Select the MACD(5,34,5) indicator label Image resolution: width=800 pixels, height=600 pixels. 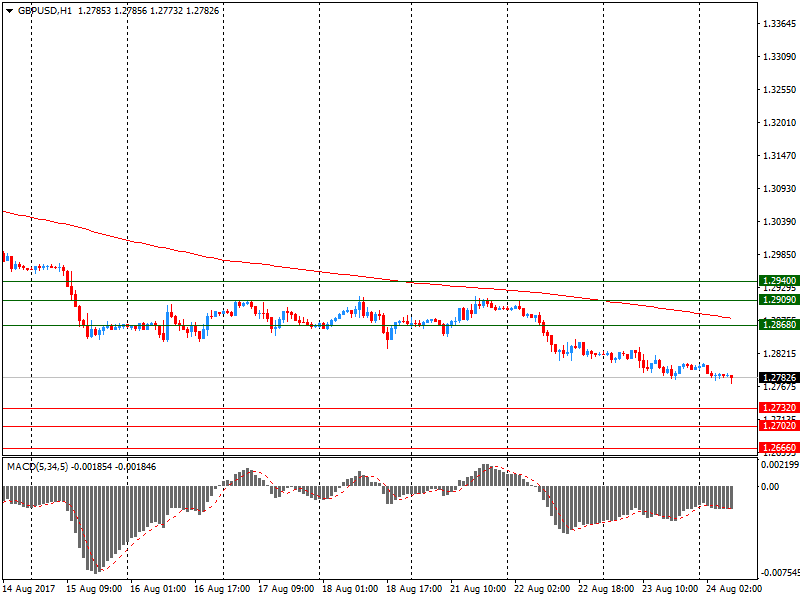[37, 467]
